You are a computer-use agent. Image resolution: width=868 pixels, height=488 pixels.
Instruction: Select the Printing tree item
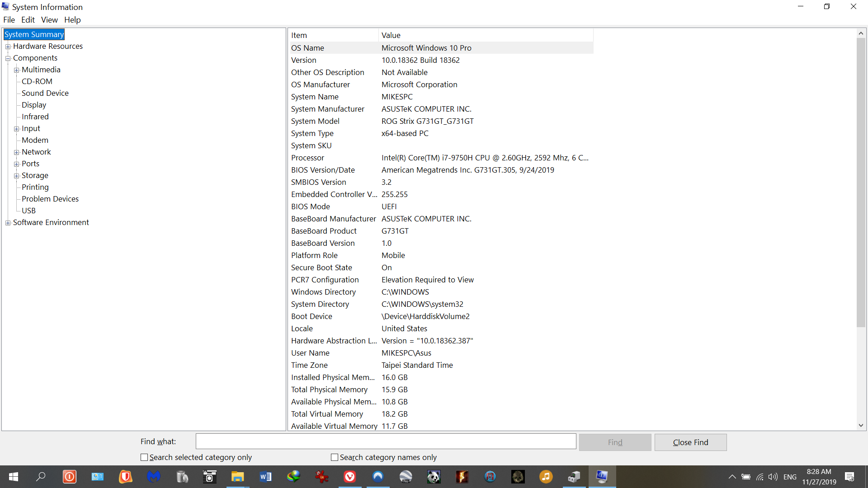coord(35,187)
